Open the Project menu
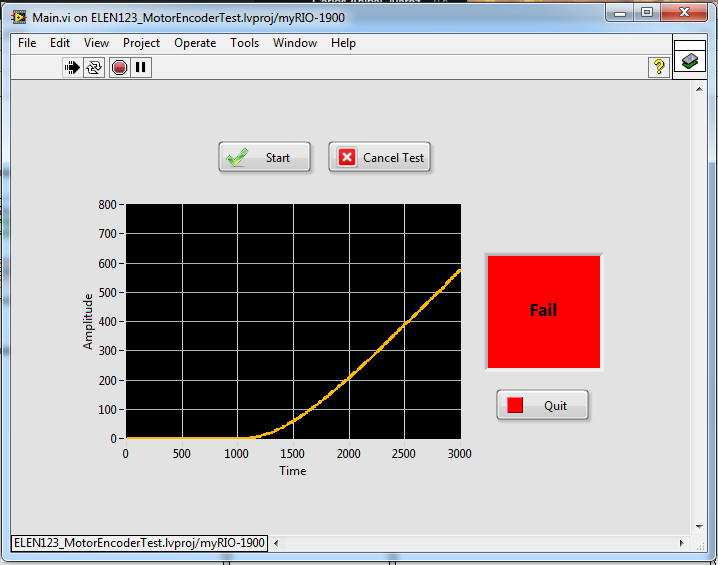This screenshot has width=718, height=565. coord(141,43)
